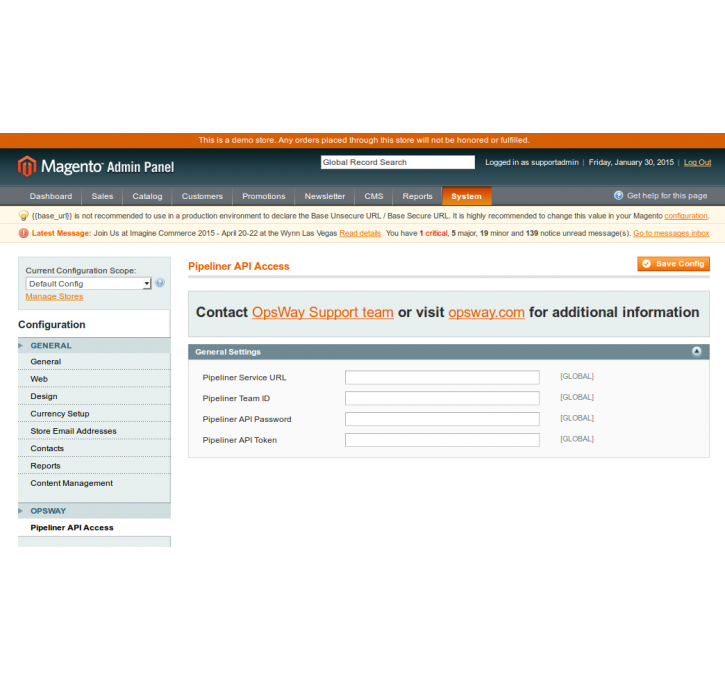Click the Pipeliner API Password label

click(x=247, y=419)
